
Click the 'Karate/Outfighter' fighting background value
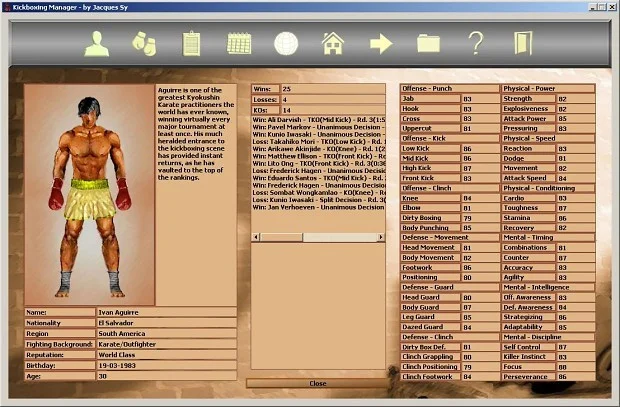166,344
